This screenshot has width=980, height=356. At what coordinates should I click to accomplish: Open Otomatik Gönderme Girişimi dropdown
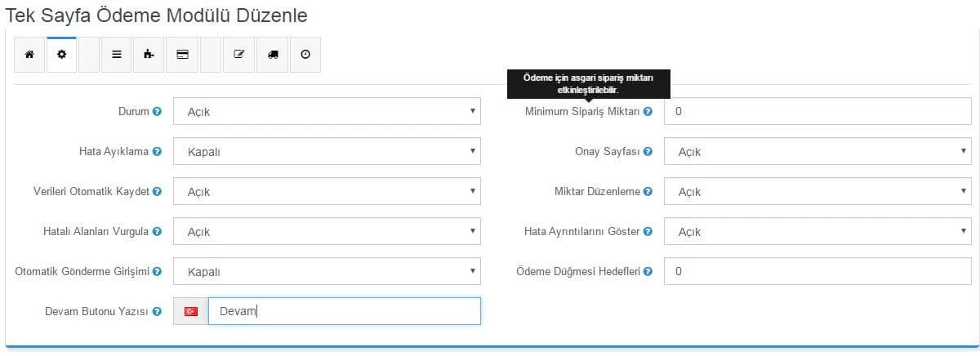coord(327,271)
